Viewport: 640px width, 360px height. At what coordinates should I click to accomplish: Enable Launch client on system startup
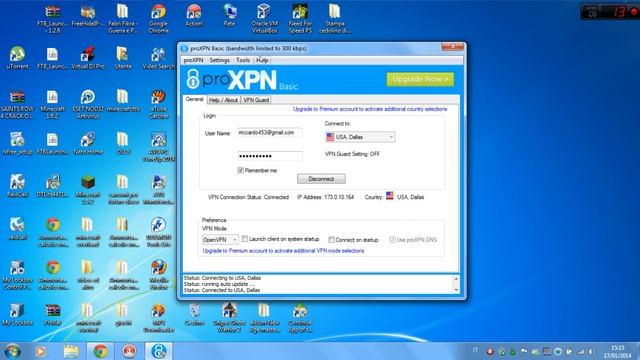(244, 239)
